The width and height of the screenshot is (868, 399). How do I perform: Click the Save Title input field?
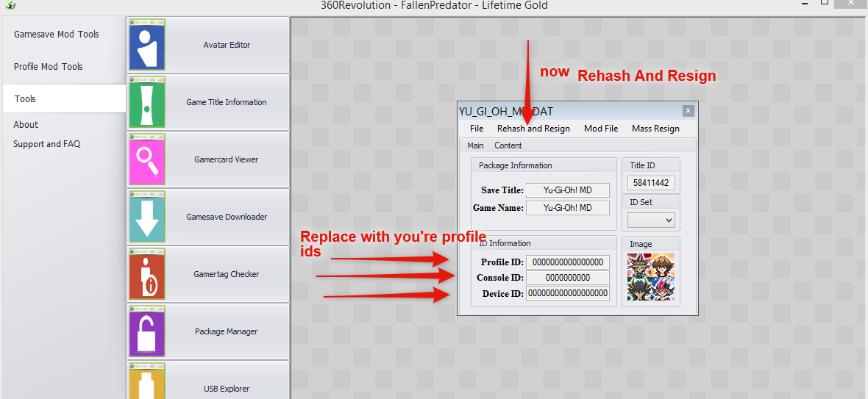(x=567, y=190)
